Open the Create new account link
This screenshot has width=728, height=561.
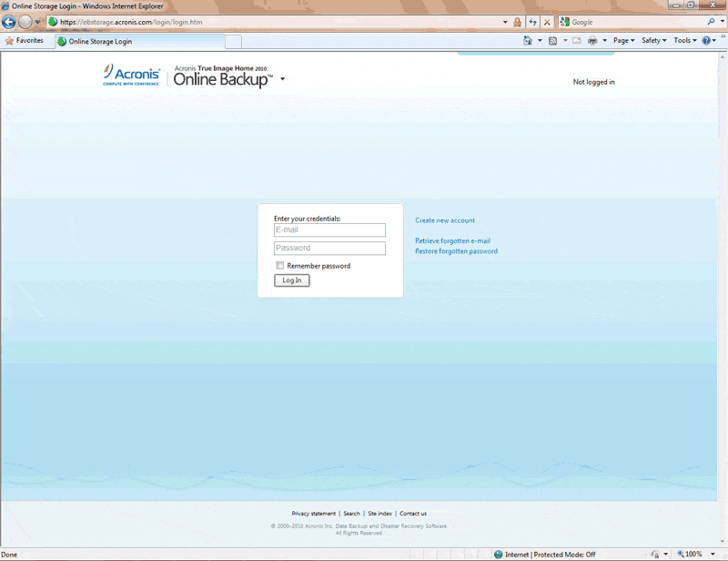(445, 220)
